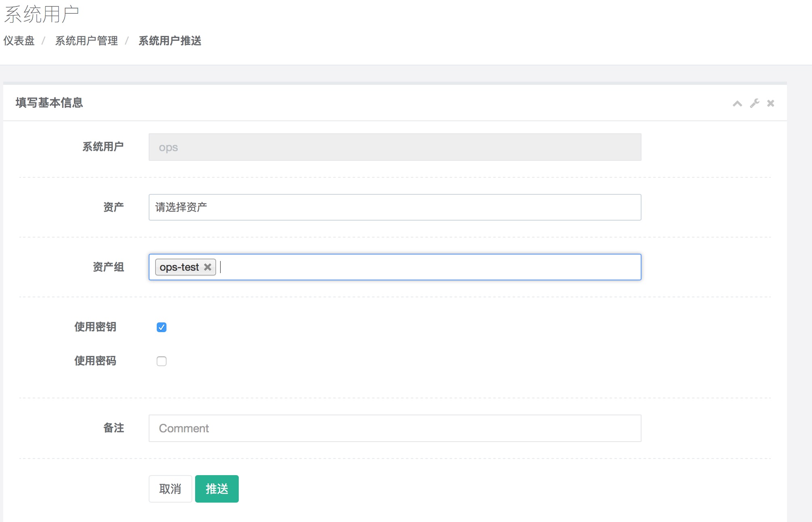Focus the 备注 Comment input field
Image resolution: width=812 pixels, height=522 pixels.
(x=394, y=428)
